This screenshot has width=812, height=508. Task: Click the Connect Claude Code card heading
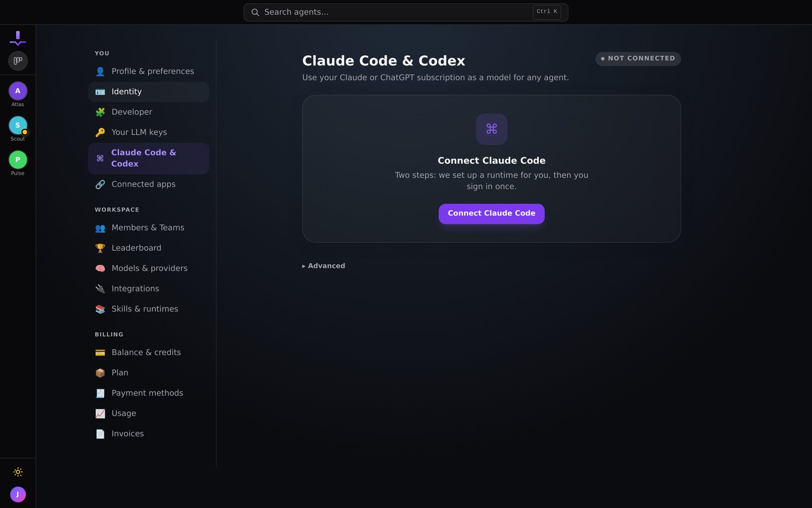491,161
